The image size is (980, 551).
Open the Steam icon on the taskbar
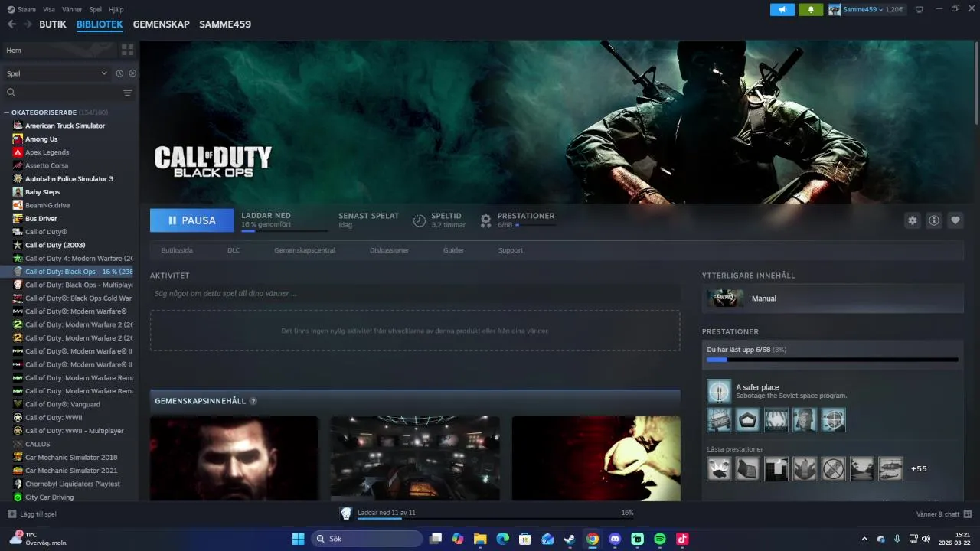570,539
